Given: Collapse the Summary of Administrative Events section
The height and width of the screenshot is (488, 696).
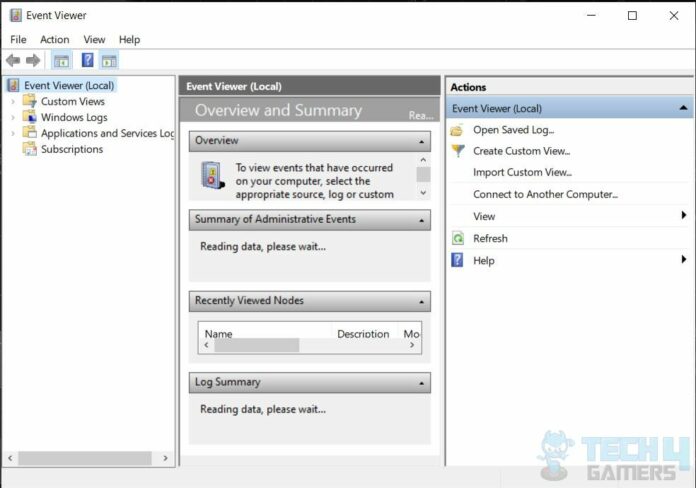Looking at the screenshot, I should 423,220.
